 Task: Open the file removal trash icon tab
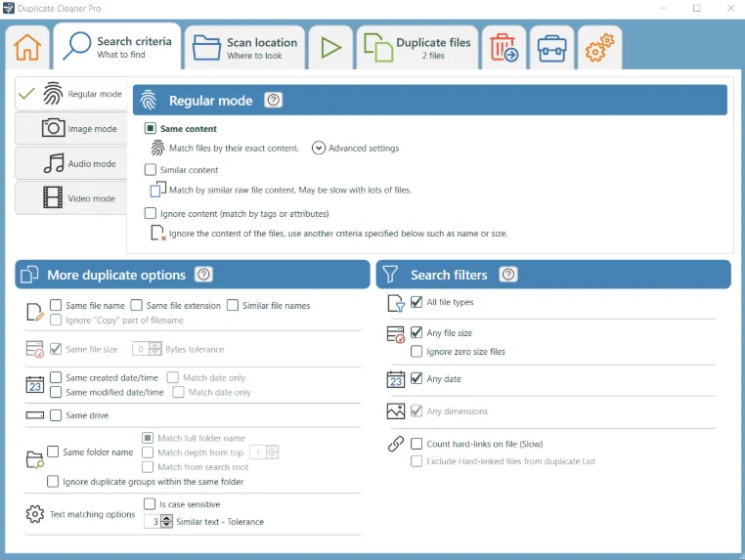coord(504,48)
